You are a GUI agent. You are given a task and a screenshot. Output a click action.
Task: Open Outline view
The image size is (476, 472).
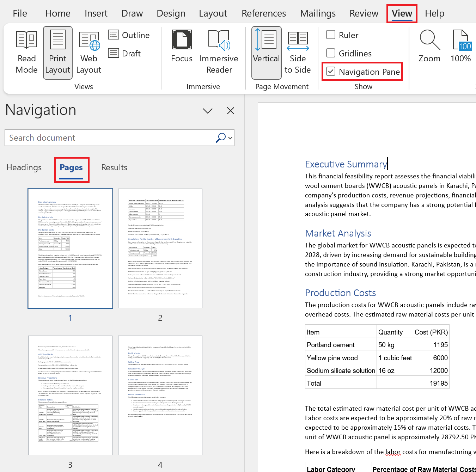pos(129,35)
